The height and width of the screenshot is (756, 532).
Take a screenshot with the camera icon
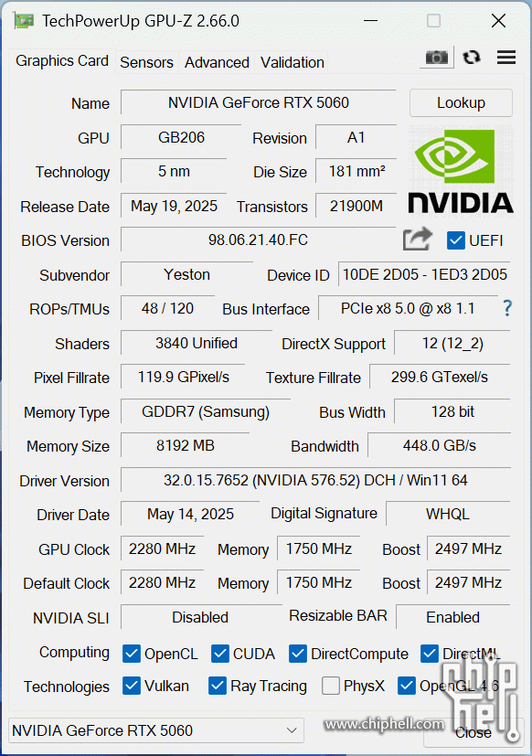pos(437,58)
